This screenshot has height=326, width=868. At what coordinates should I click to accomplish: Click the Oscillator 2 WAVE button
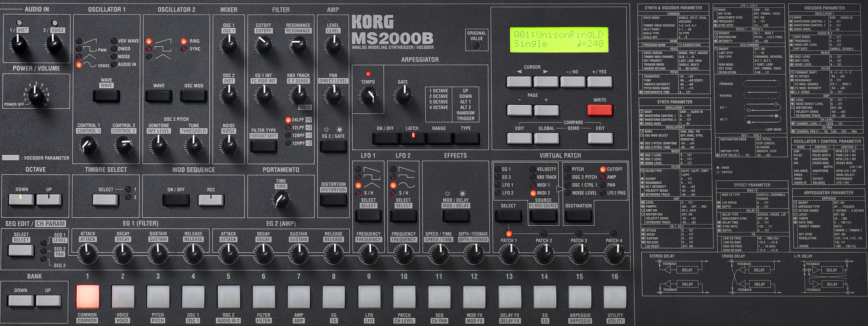point(159,96)
